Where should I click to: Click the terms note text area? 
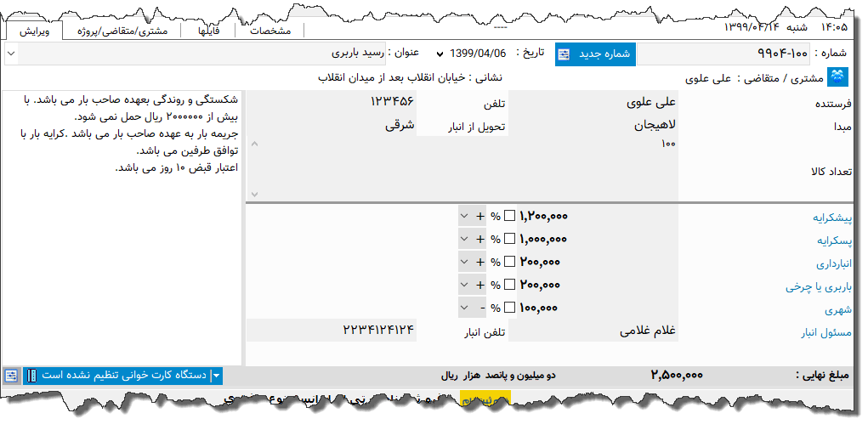coord(122,228)
